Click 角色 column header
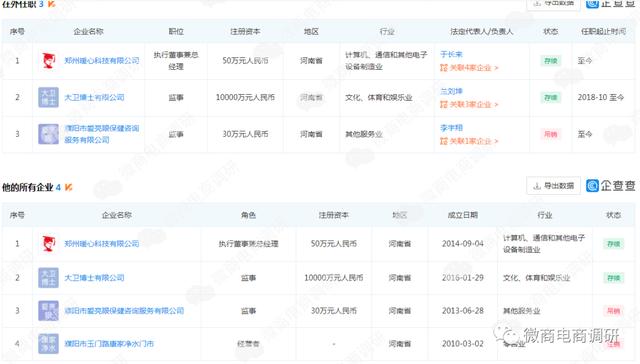This screenshot has width=640, height=364. pos(248,215)
